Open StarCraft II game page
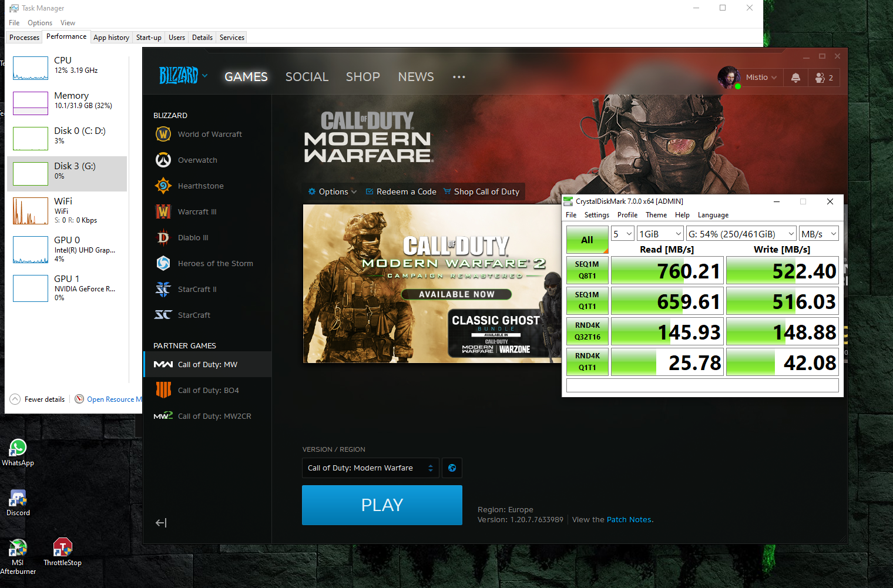Image resolution: width=893 pixels, height=588 pixels. (207, 289)
